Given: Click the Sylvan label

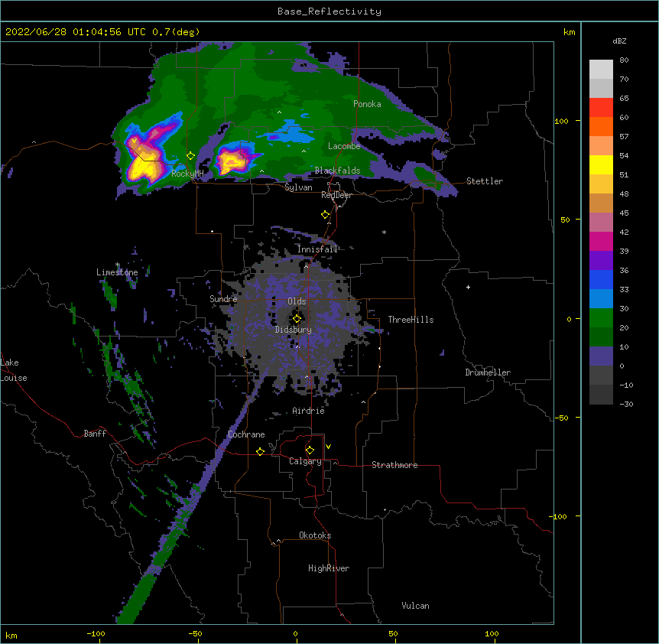Looking at the screenshot, I should point(298,187).
